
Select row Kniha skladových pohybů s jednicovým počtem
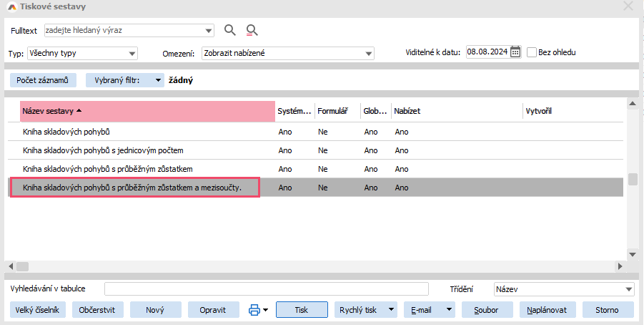(x=103, y=150)
